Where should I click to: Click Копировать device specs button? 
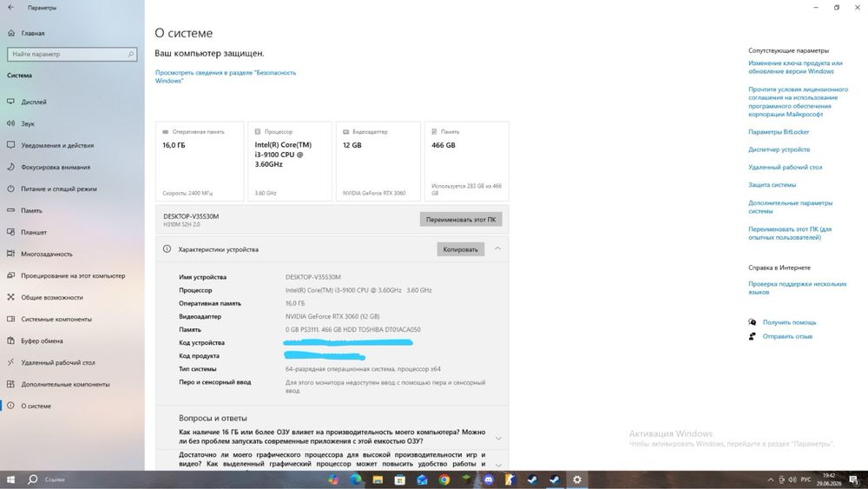pos(461,249)
